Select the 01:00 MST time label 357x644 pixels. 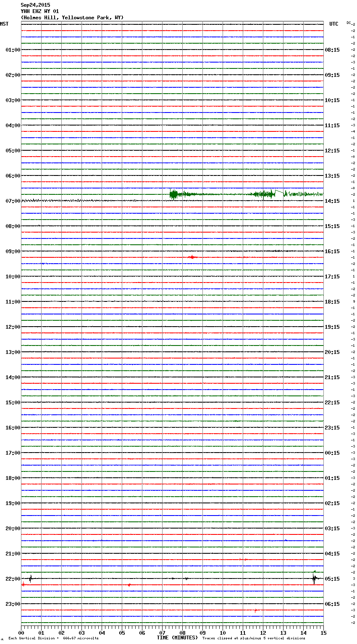click(x=13, y=50)
